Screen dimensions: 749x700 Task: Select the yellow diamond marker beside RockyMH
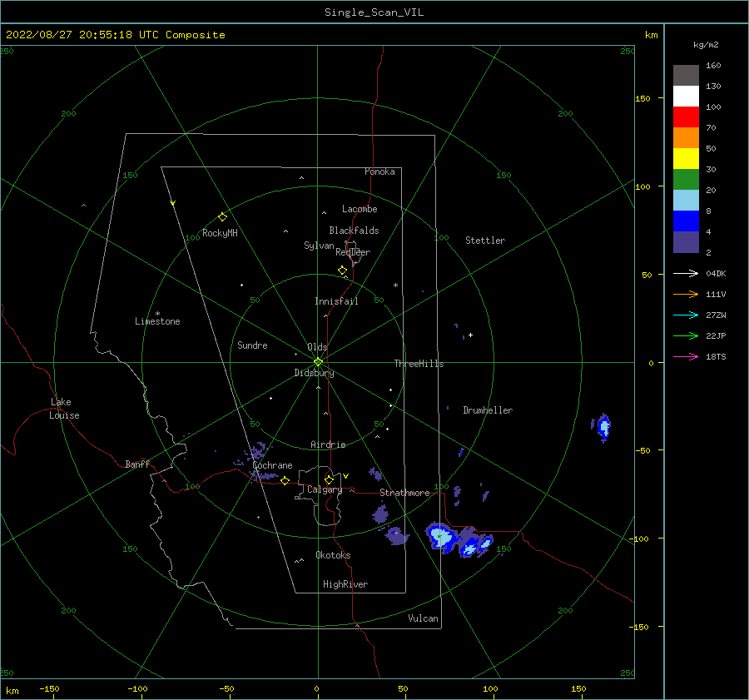[x=222, y=217]
